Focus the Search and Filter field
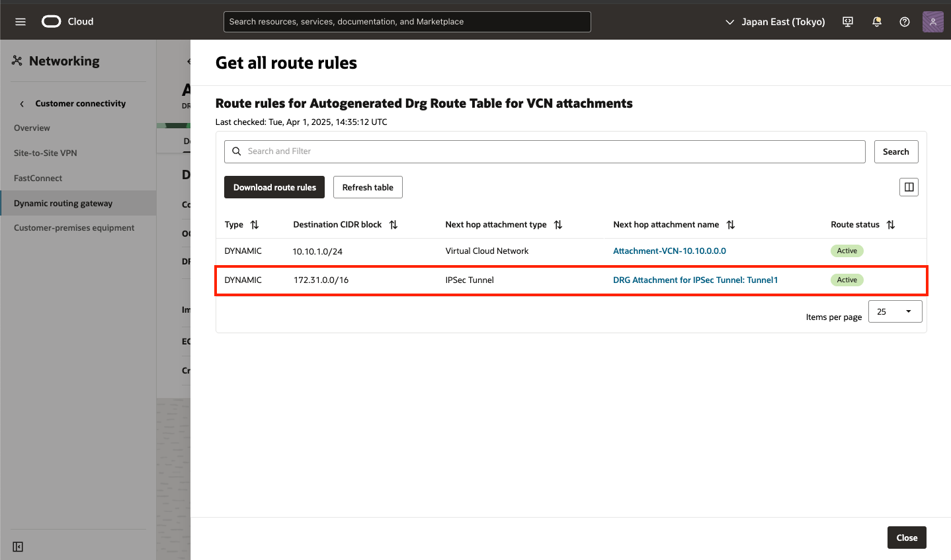This screenshot has width=951, height=560. (545, 151)
